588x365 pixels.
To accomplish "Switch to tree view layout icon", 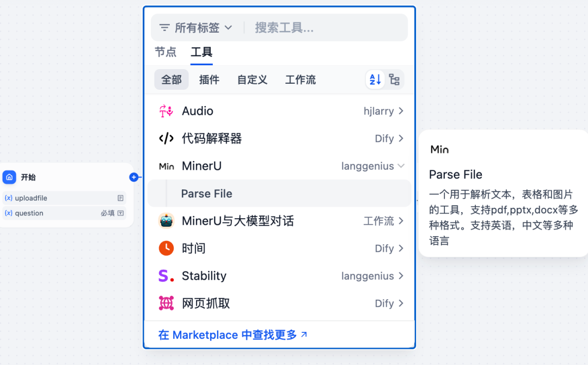I will [395, 79].
